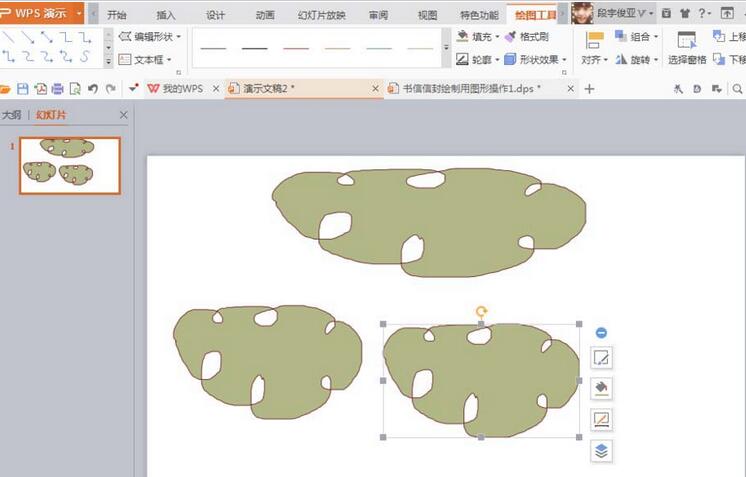Switch to the 特色功能 ribbon tab
This screenshot has width=746, height=477.
[x=479, y=15]
